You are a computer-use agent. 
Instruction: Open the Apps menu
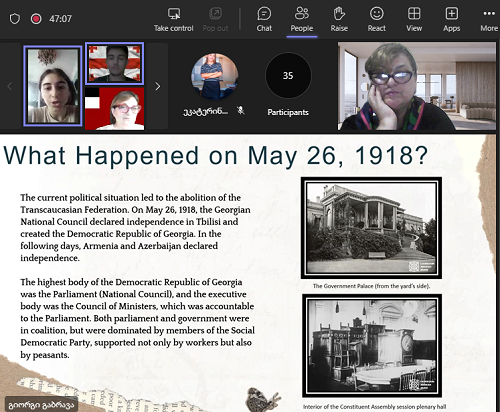pyautogui.click(x=452, y=20)
